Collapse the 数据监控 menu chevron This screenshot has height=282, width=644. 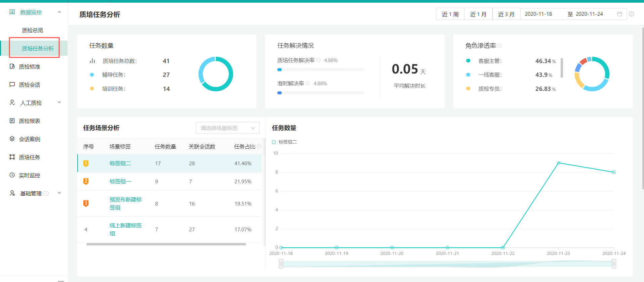(x=59, y=12)
